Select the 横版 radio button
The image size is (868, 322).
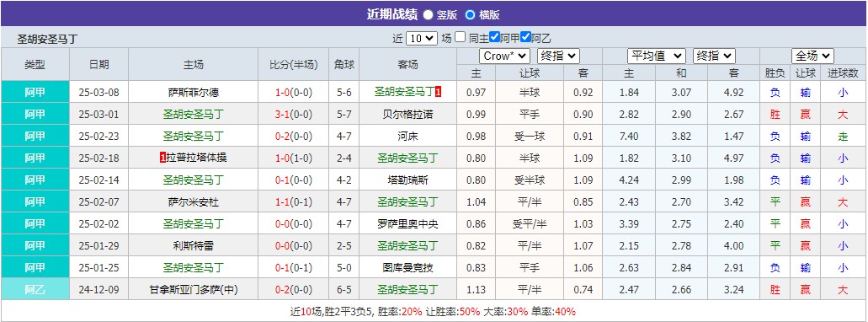(x=470, y=15)
